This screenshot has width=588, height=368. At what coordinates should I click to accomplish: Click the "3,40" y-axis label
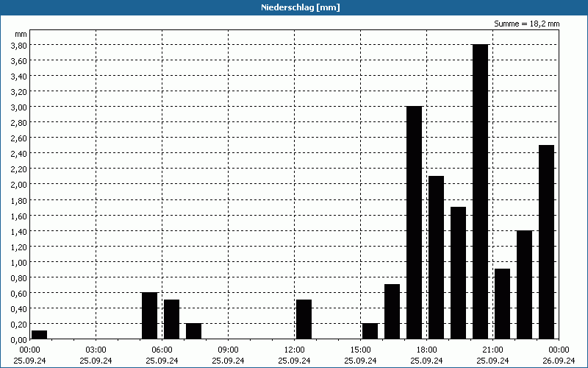pos(21,77)
